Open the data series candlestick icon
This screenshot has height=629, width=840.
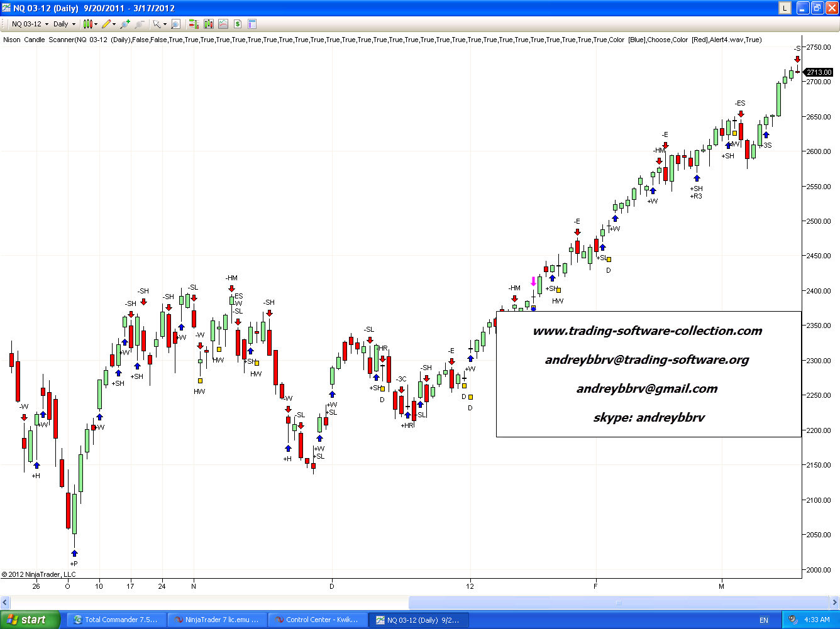208,24
